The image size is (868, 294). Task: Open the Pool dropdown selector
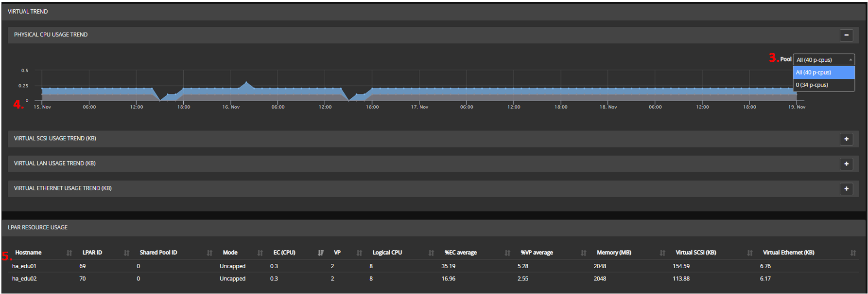click(x=823, y=59)
